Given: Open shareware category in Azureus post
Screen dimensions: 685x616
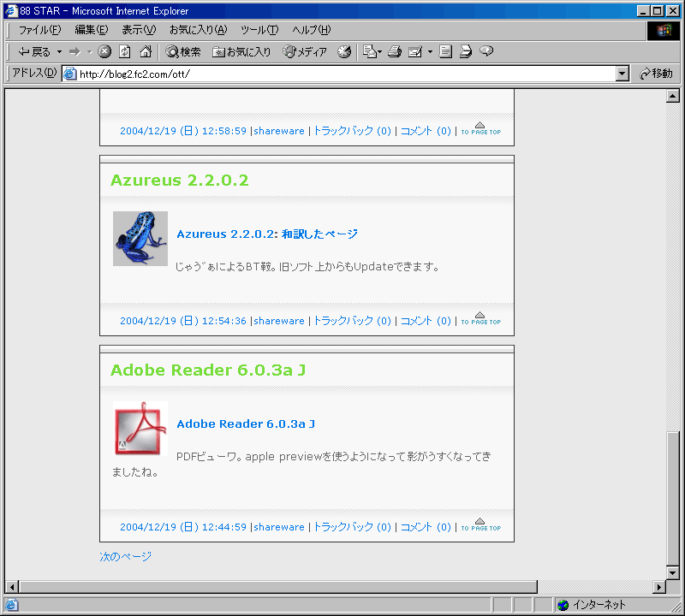Looking at the screenshot, I should click(x=279, y=321).
